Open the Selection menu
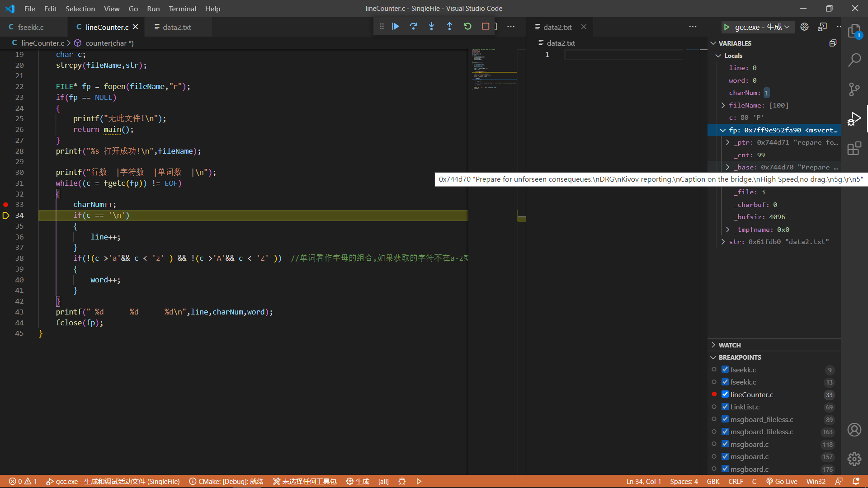This screenshot has width=868, height=488. click(80, 9)
